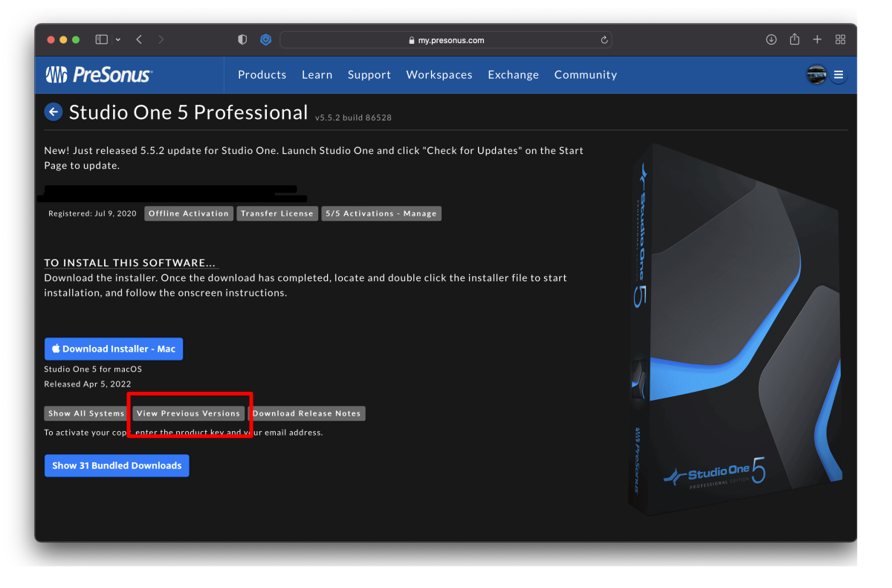Viewport: 892px width, 588px height.
Task: Open the Community menu
Action: pos(586,74)
